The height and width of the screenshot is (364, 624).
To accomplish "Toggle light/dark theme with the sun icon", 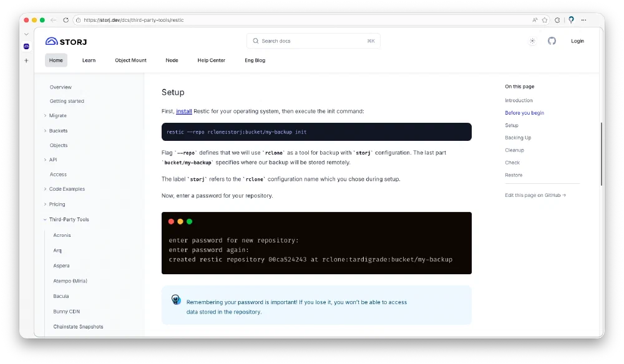I will point(532,41).
